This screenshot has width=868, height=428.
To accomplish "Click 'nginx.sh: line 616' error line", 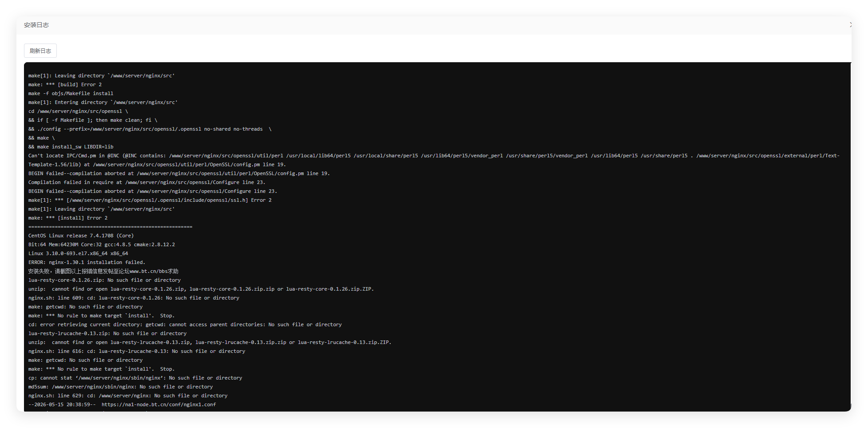I will [137, 351].
